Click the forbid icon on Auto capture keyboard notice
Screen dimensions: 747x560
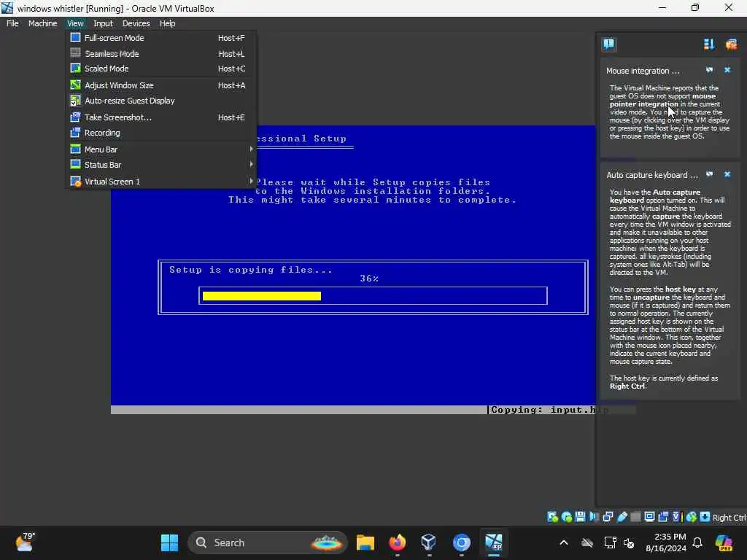tap(709, 174)
